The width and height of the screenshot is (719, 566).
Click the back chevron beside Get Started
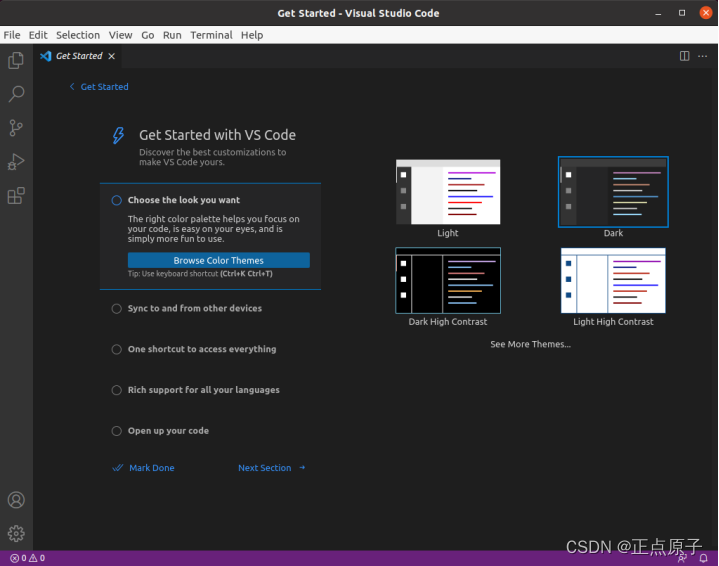click(x=72, y=86)
